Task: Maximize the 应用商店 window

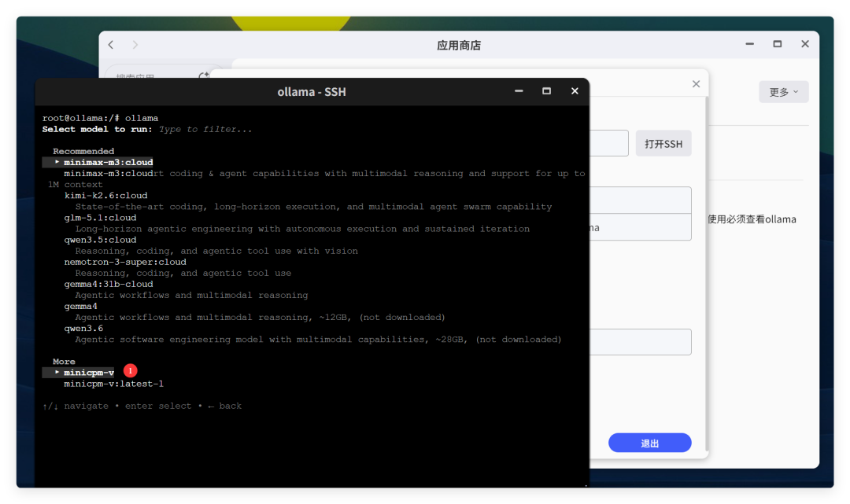Action: click(778, 44)
